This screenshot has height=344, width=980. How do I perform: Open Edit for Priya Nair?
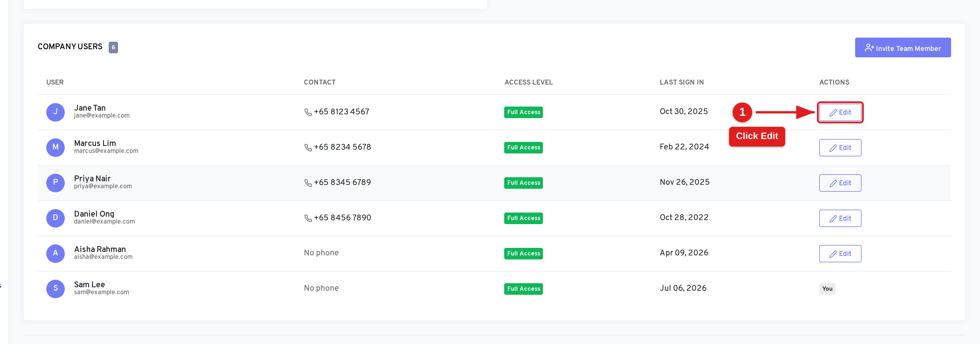click(840, 183)
